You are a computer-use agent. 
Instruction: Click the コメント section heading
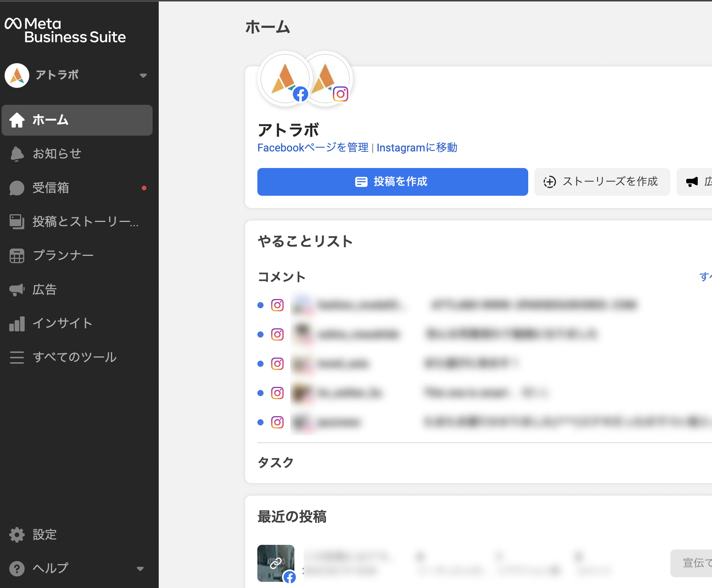tap(282, 277)
